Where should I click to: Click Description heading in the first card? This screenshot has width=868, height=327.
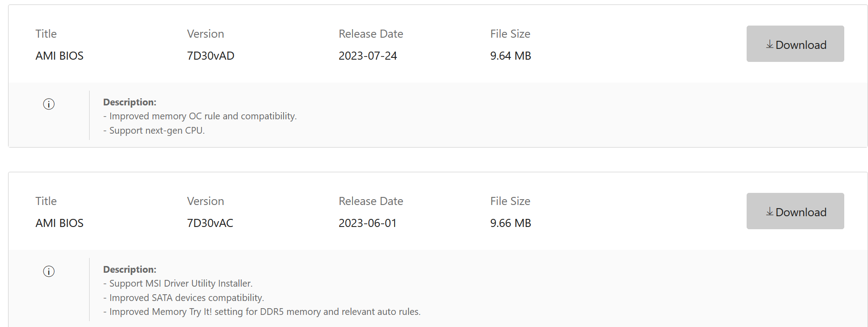[x=130, y=102]
